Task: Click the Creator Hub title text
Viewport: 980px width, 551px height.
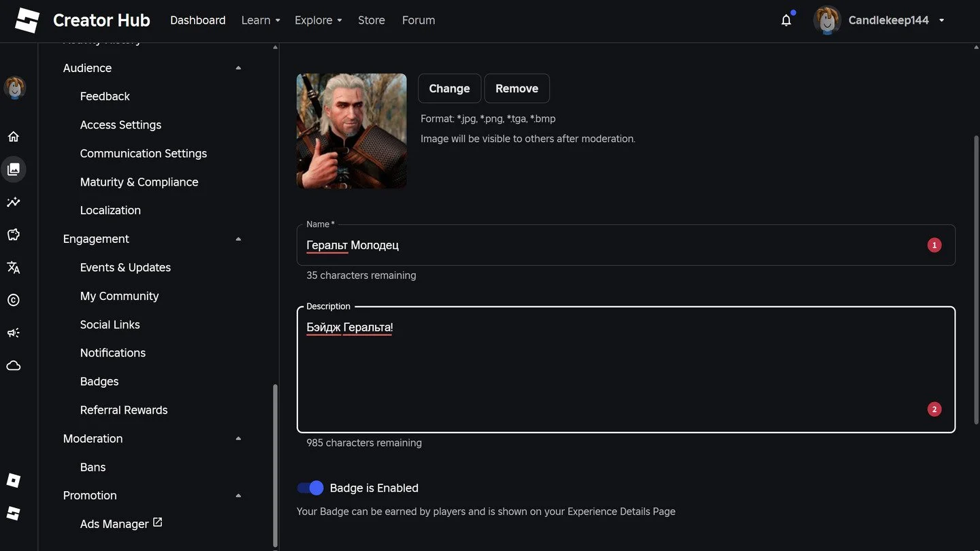Action: click(101, 20)
